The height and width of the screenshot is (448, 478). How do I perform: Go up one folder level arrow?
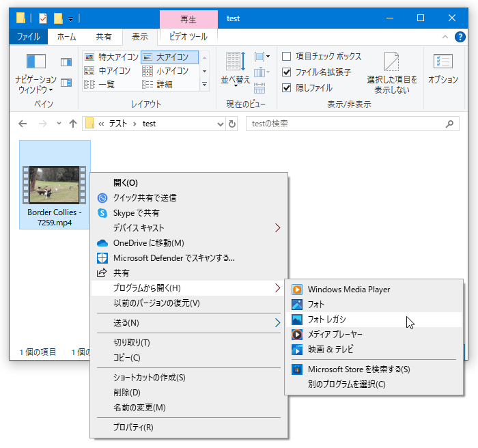click(73, 124)
